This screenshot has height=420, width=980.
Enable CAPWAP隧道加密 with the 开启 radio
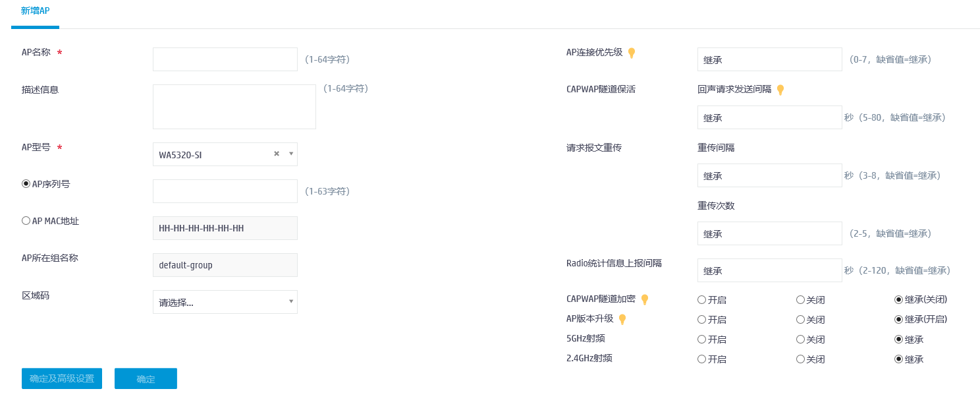[x=702, y=300]
